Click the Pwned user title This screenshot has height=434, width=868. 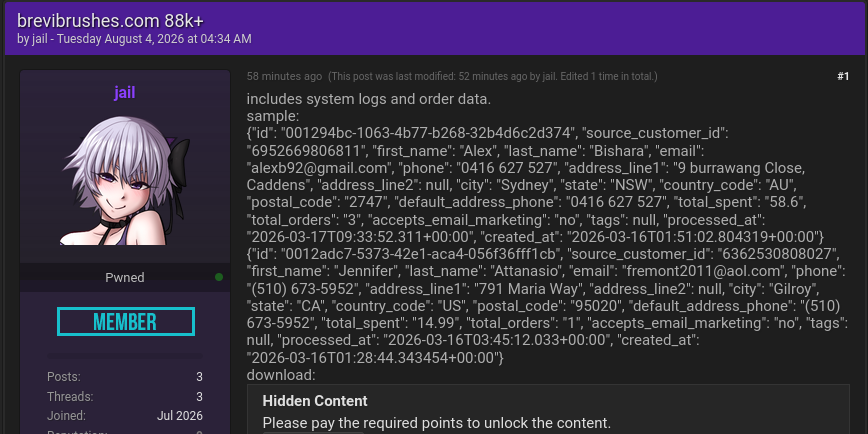(x=125, y=277)
